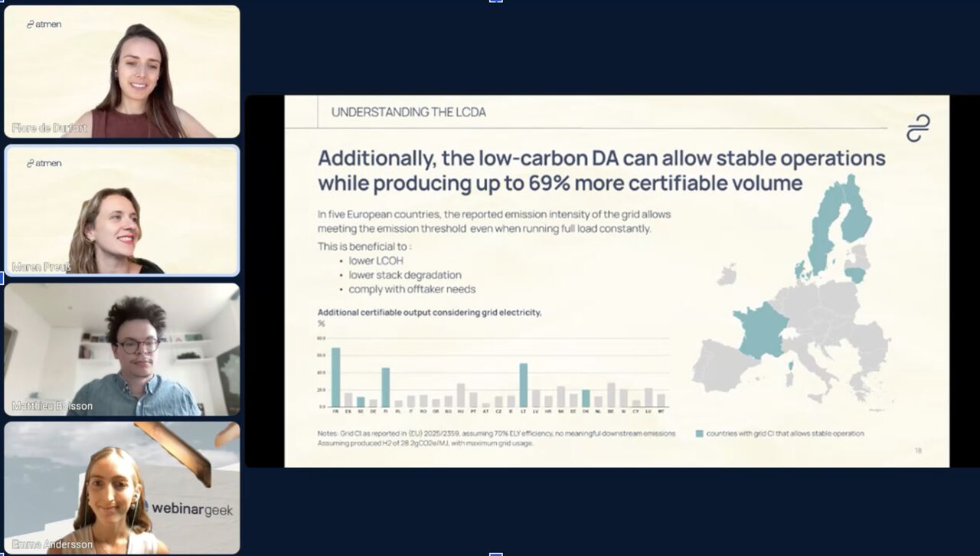Click the 'Emma Andersson' name label
The height and width of the screenshot is (556, 980).
[x=52, y=545]
